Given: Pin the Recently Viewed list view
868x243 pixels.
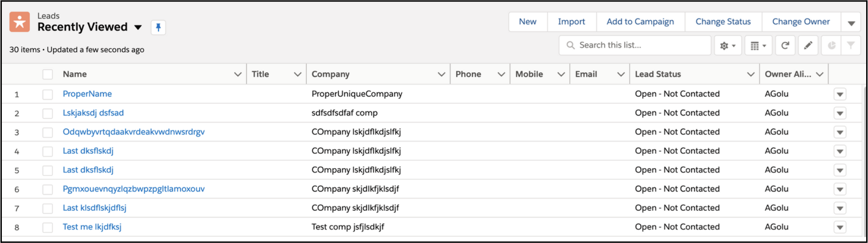Looking at the screenshot, I should pyautogui.click(x=158, y=28).
